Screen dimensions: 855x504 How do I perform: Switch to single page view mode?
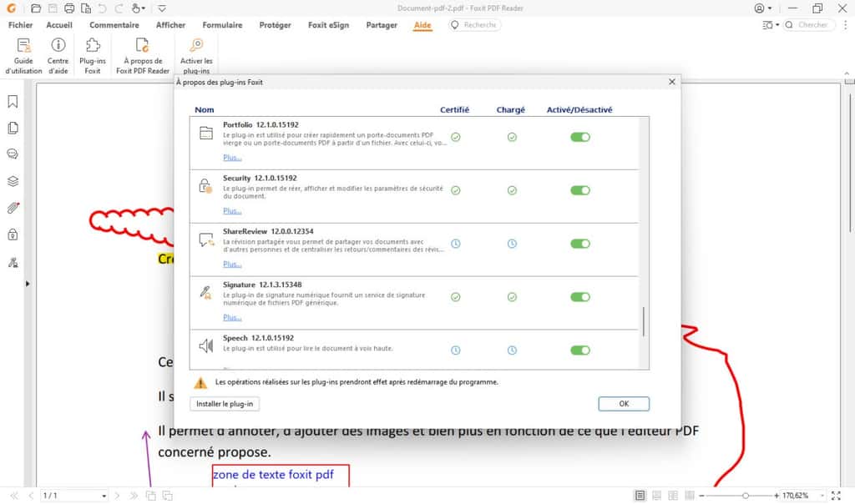[x=640, y=494]
